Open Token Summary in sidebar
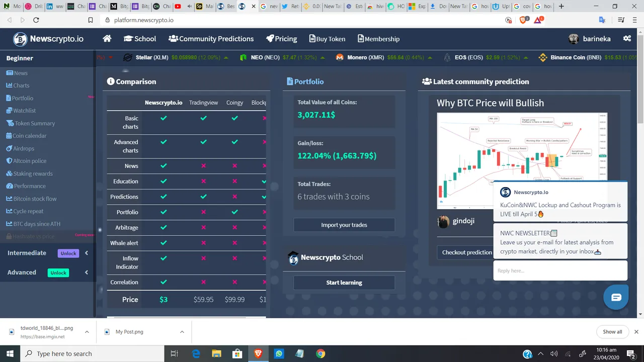The image size is (644, 362). coord(31,123)
